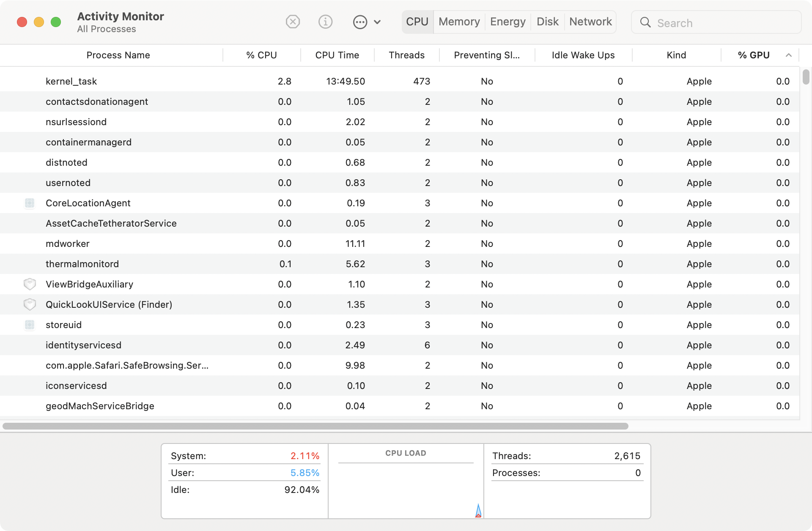Click the System 2.11% readout

pyautogui.click(x=304, y=456)
